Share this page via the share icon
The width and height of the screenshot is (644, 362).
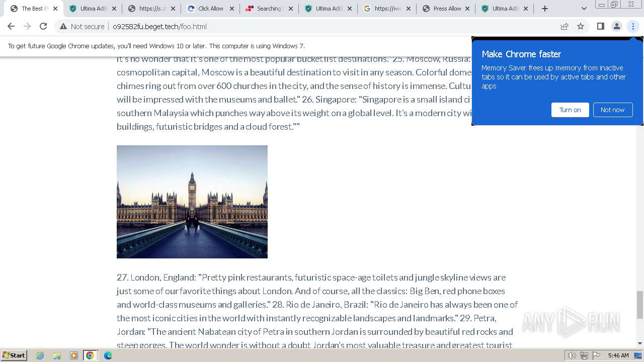[x=565, y=27]
